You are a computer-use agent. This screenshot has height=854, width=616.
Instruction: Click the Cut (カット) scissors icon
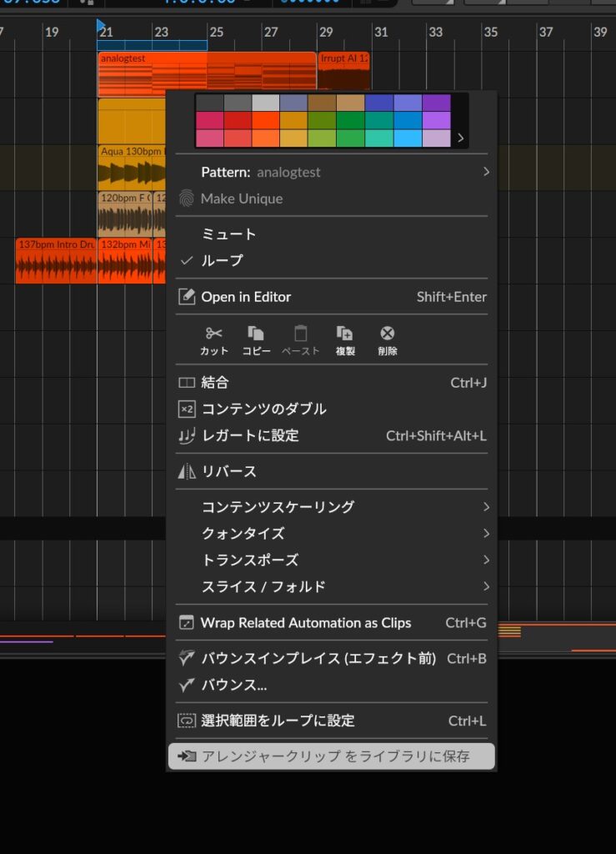click(213, 334)
